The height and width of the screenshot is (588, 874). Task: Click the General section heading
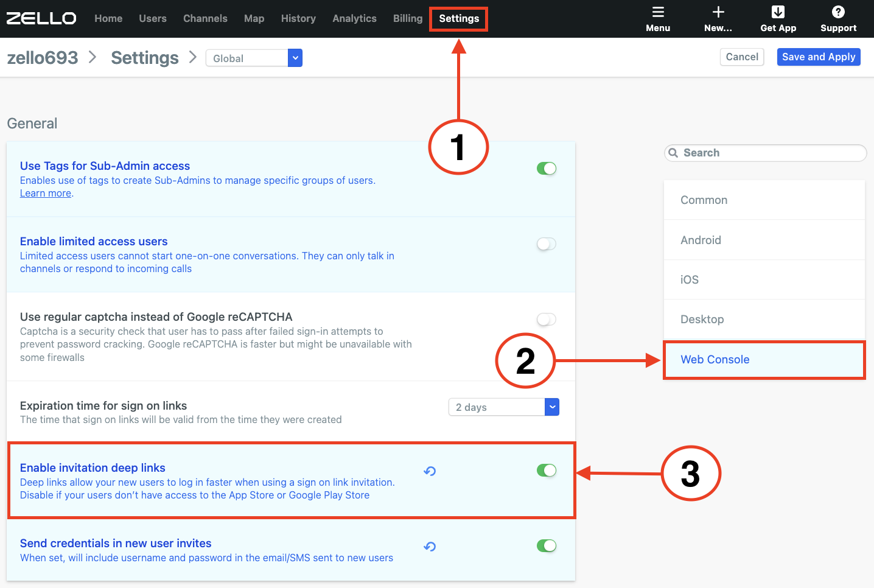coord(32,124)
